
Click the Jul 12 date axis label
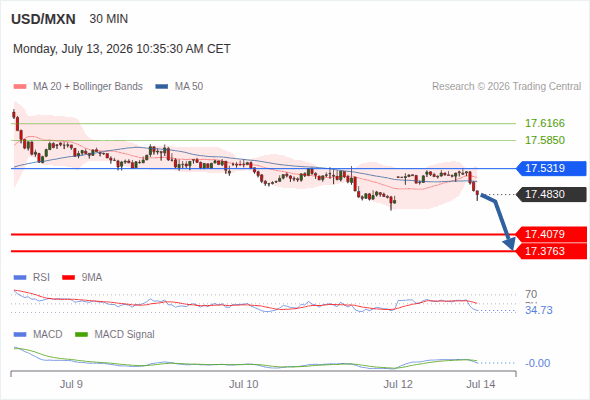[x=398, y=385]
